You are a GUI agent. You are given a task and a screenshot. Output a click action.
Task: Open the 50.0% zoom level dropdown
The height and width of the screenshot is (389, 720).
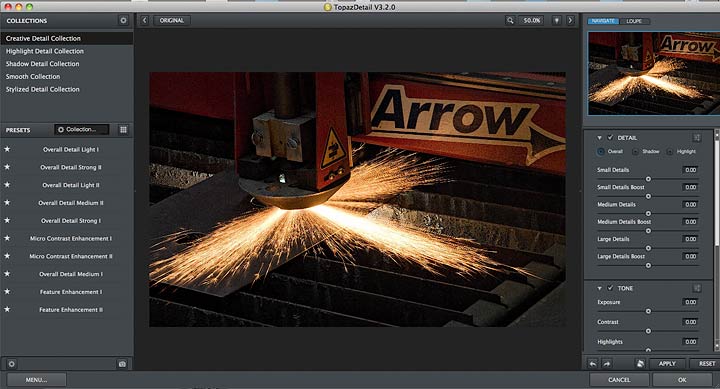point(531,21)
